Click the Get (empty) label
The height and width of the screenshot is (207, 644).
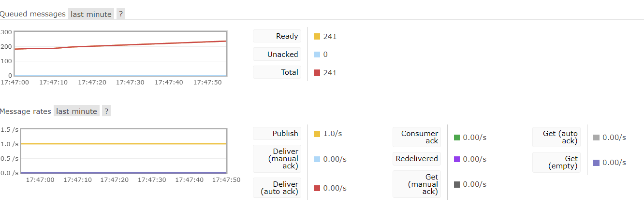tap(557, 162)
